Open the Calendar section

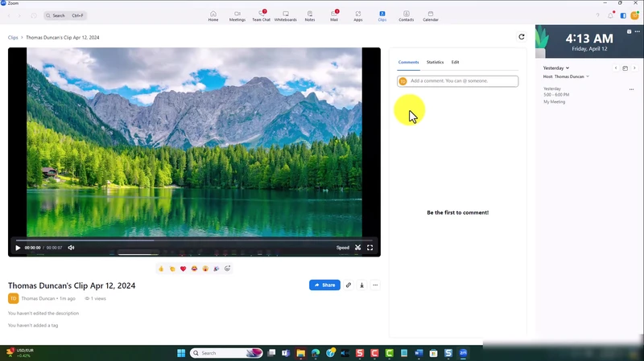pos(431,16)
